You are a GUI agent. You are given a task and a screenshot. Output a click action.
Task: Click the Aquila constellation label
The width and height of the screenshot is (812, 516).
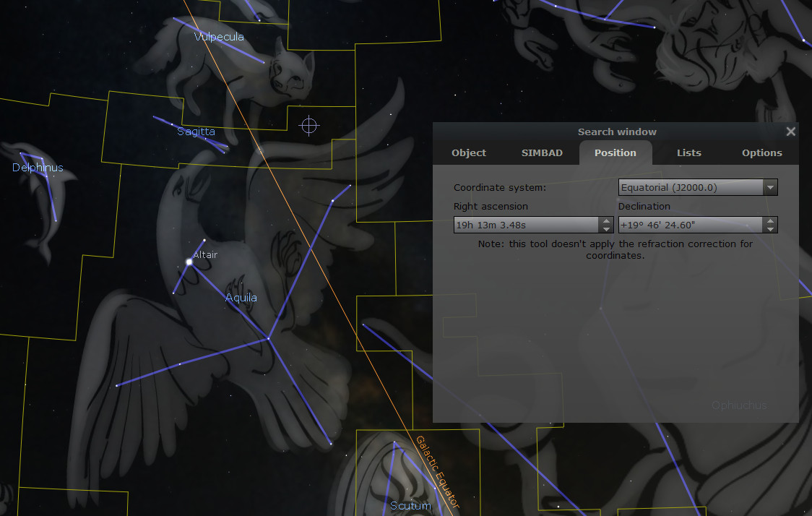click(x=241, y=297)
